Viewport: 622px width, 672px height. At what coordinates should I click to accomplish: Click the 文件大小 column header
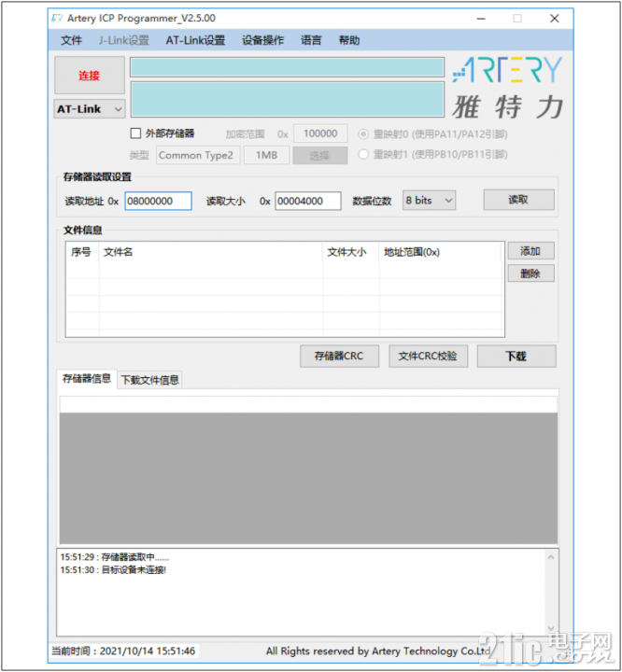[351, 252]
